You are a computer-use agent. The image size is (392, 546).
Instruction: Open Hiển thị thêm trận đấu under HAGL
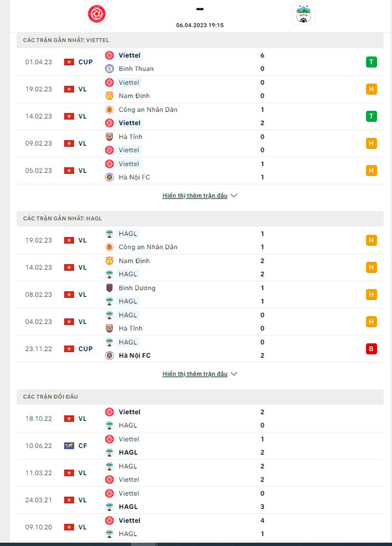click(195, 374)
